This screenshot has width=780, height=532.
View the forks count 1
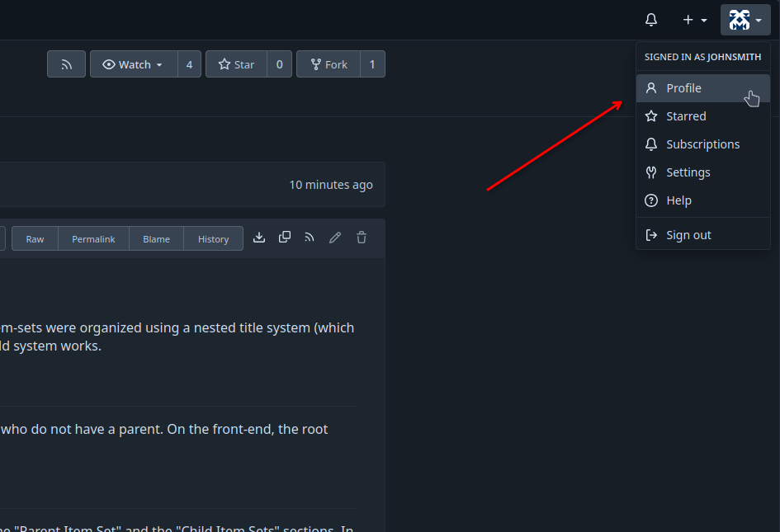tap(372, 64)
